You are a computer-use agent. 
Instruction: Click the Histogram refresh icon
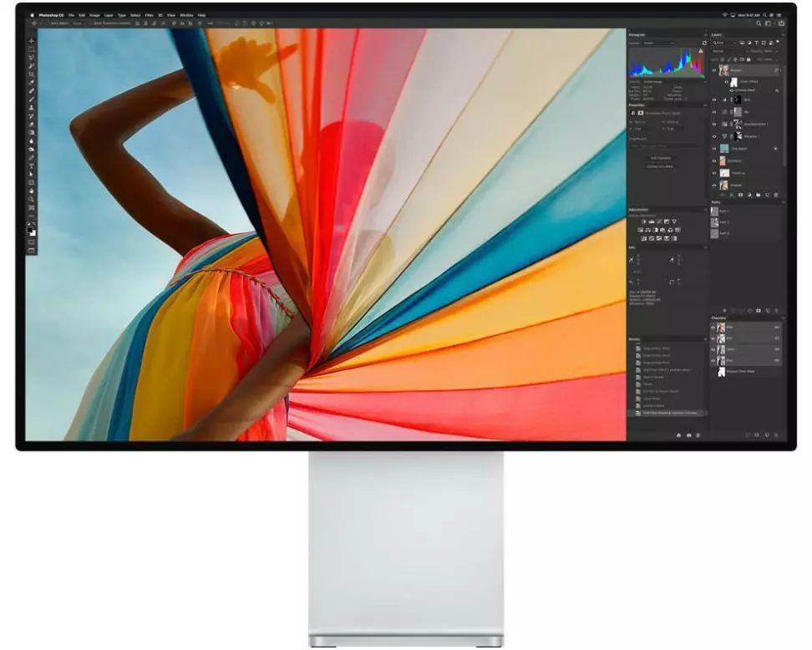click(x=704, y=43)
